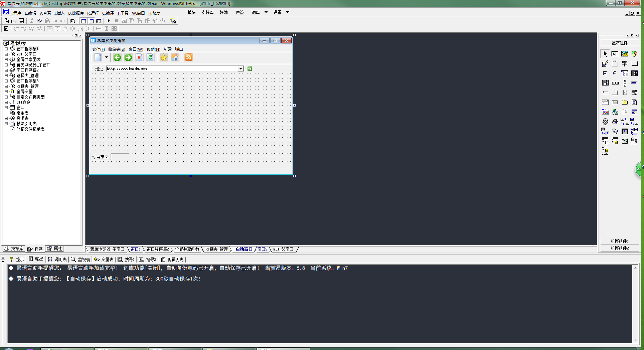Select the printer component icon
Viewport: 644px width, 350px height.
pyautogui.click(x=615, y=122)
